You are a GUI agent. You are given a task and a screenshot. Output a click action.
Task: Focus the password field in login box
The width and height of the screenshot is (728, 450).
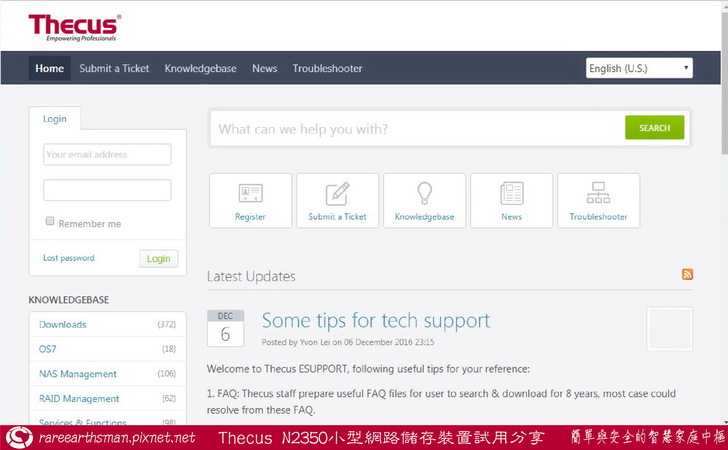[x=107, y=190]
